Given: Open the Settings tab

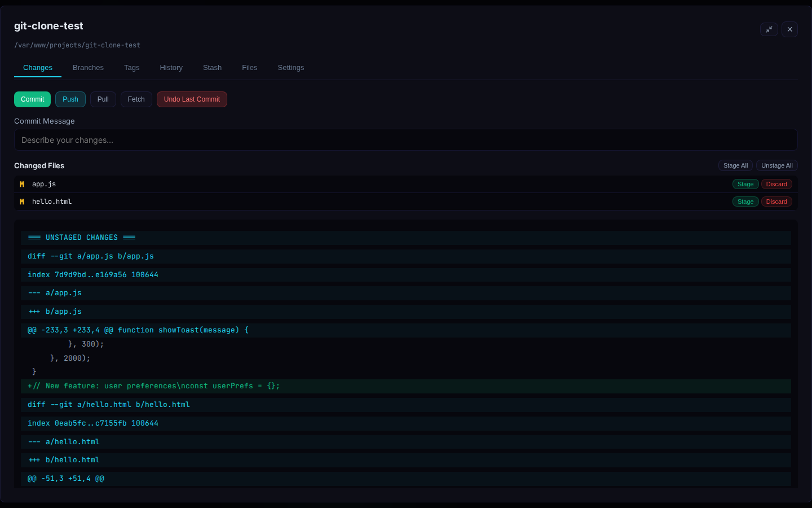Looking at the screenshot, I should click(x=290, y=68).
